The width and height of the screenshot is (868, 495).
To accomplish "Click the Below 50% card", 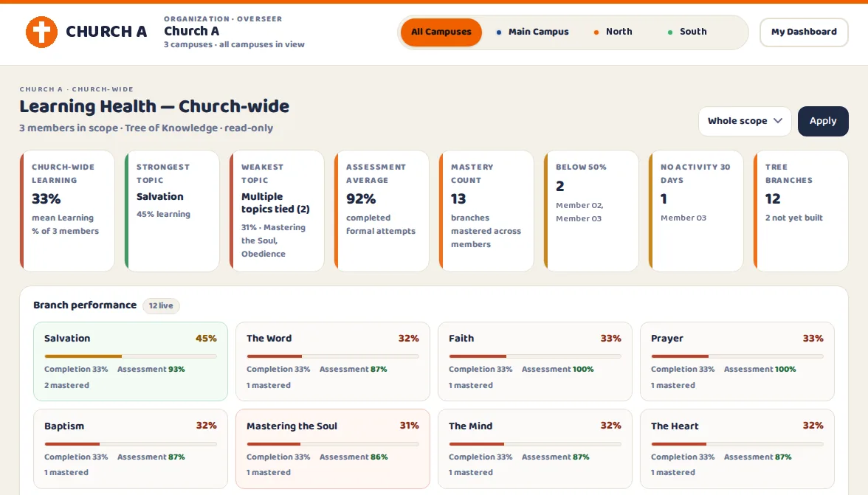I will coord(591,211).
